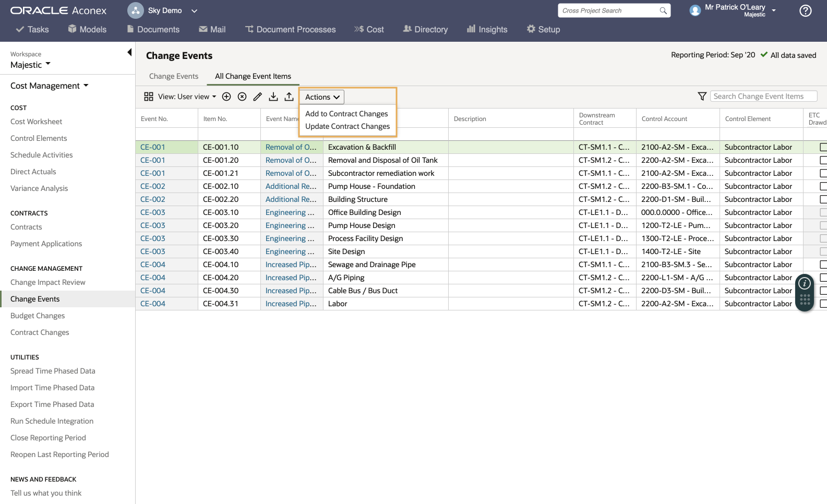Tick the ETC checkbox for CE-001.10
The image size is (827, 504).
pyautogui.click(x=823, y=147)
